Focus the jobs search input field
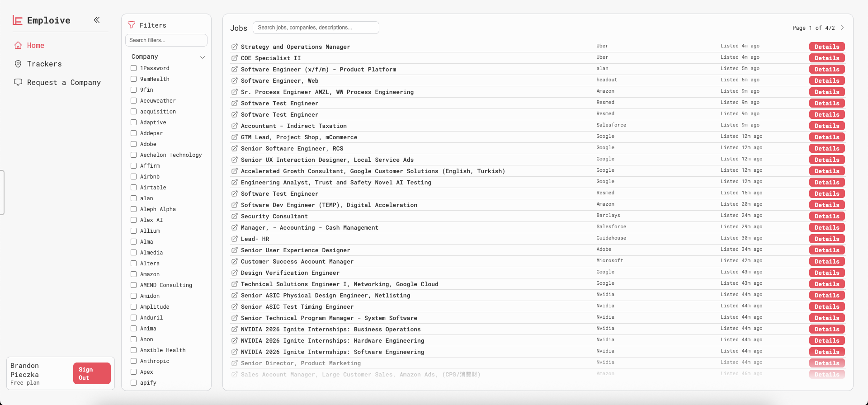This screenshot has width=868, height=405. (316, 28)
